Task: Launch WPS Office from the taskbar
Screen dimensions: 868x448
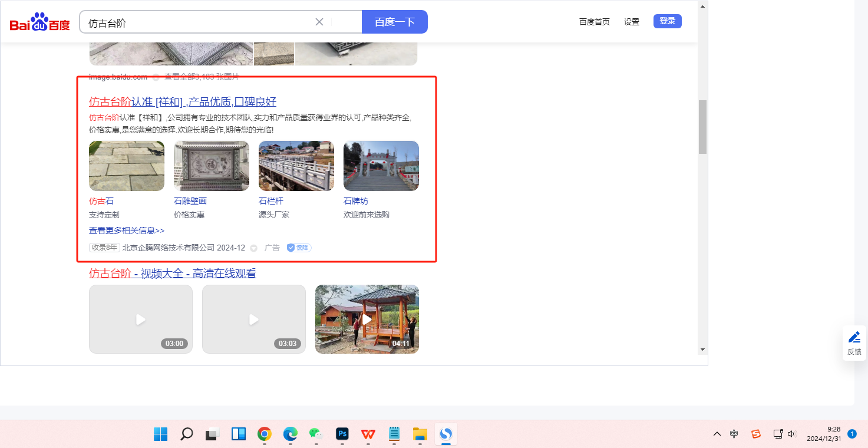Action: tap(368, 434)
